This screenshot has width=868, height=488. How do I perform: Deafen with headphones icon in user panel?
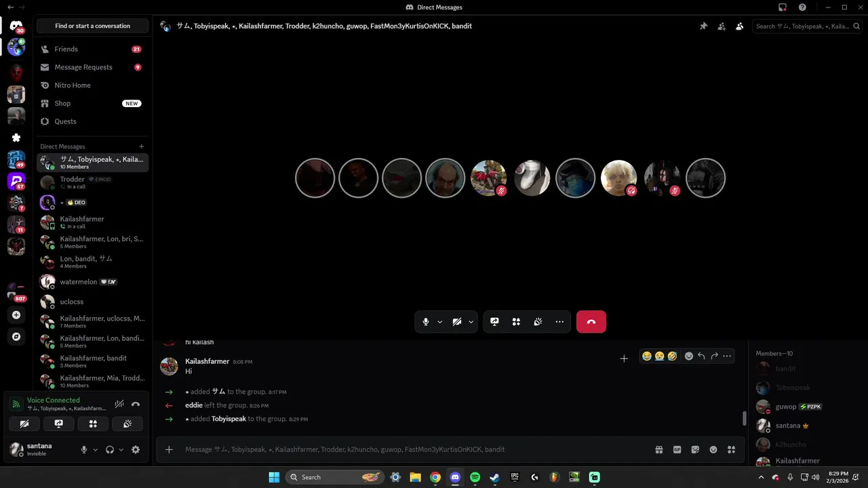click(x=110, y=449)
